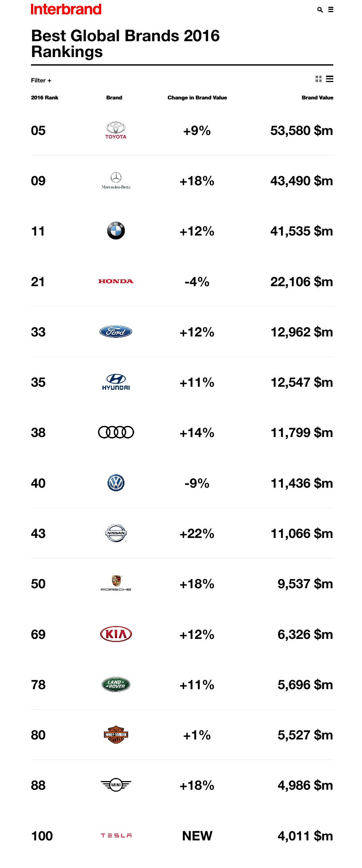
Task: Go to Interbrand home logo
Action: (x=66, y=9)
